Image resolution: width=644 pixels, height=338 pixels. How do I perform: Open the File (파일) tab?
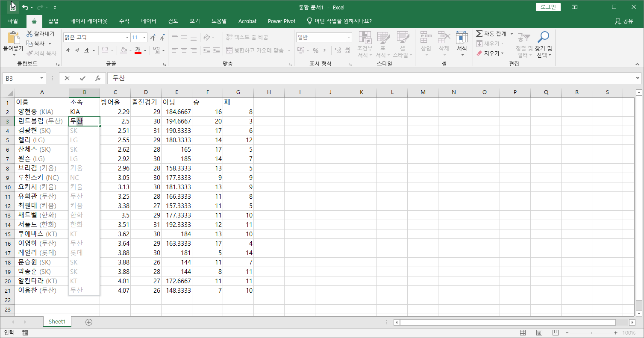coord(13,21)
